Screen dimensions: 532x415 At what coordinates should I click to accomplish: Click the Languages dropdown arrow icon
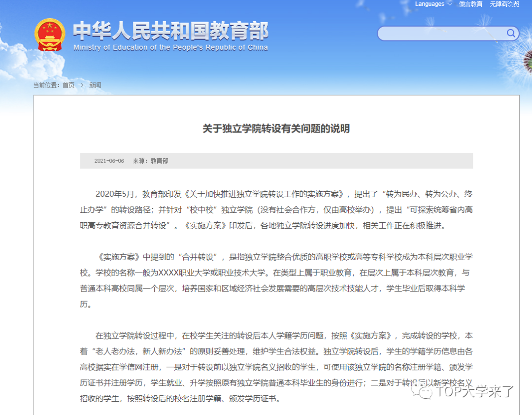449,4
